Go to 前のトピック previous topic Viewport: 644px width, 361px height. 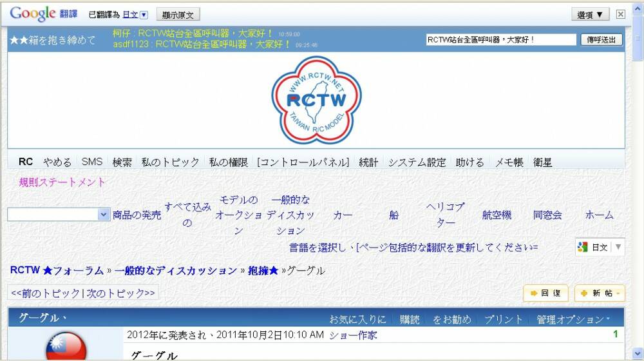pyautogui.click(x=45, y=293)
